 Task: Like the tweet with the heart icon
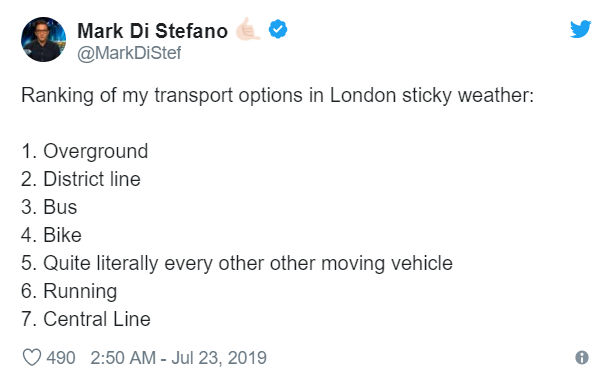pyautogui.click(x=32, y=357)
